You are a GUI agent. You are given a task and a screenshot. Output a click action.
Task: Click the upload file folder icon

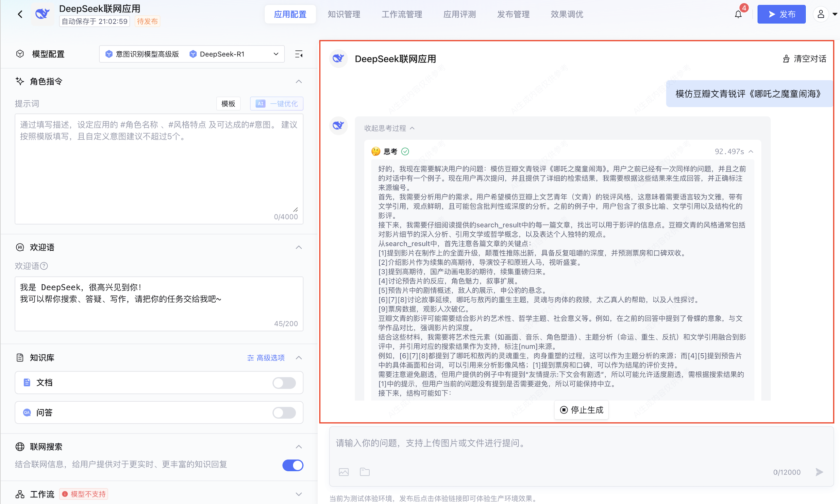pos(365,472)
